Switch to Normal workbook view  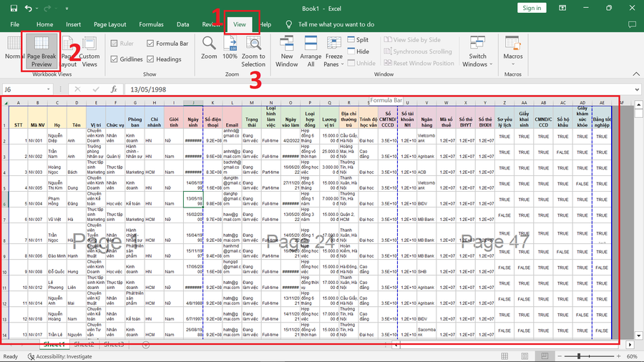coord(14,49)
